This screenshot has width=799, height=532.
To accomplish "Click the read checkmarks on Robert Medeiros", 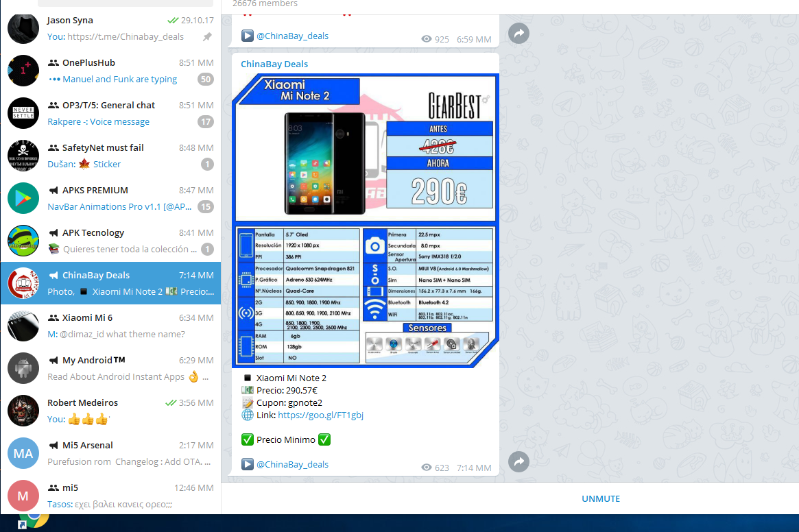I will (x=171, y=402).
